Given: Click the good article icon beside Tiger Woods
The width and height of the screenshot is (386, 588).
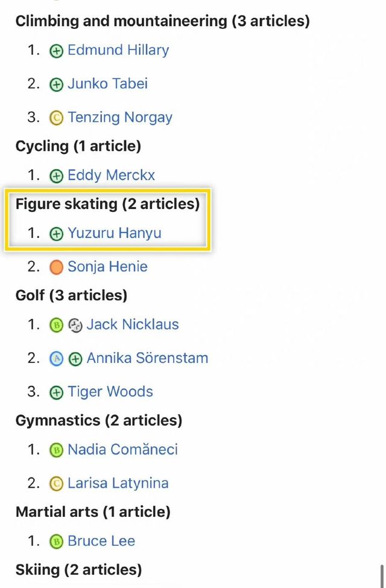Looking at the screenshot, I should tap(56, 392).
